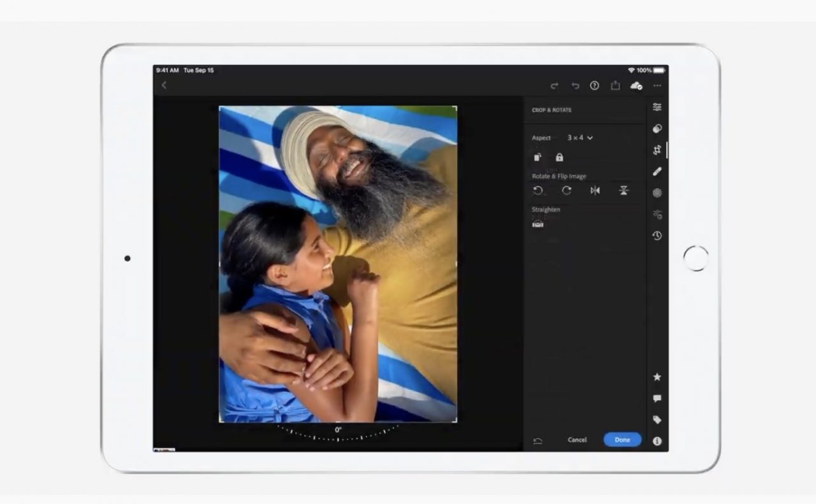Open the more options menu at top right
This screenshot has width=816, height=504.
tap(657, 85)
